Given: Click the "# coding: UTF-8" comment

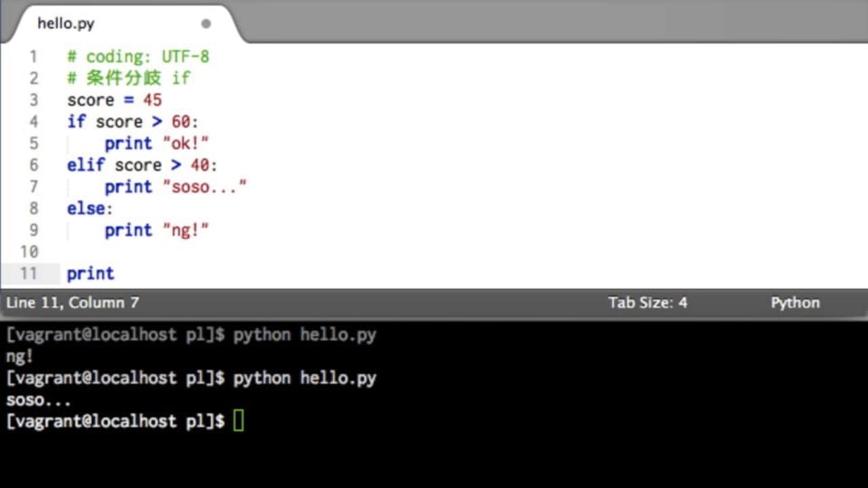Looking at the screenshot, I should (x=137, y=57).
